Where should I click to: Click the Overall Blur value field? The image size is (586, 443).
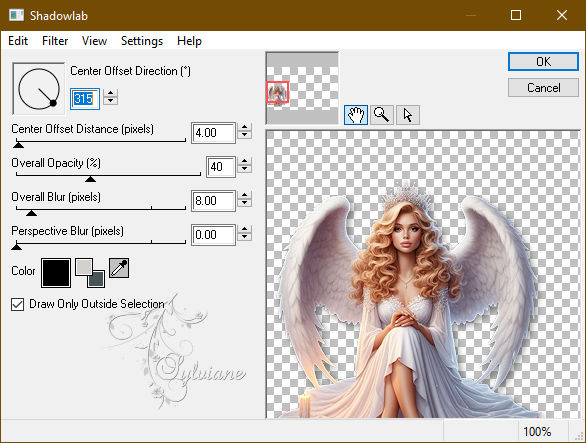(213, 201)
